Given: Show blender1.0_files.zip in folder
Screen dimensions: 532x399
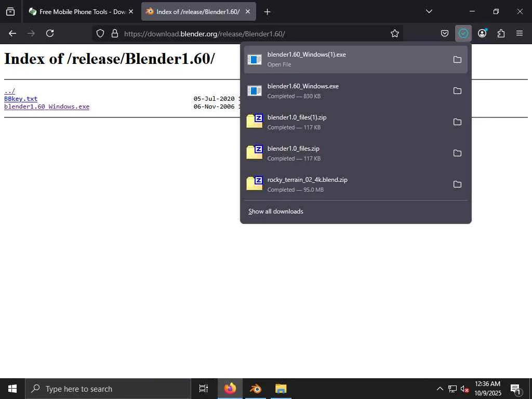Looking at the screenshot, I should [457, 153].
